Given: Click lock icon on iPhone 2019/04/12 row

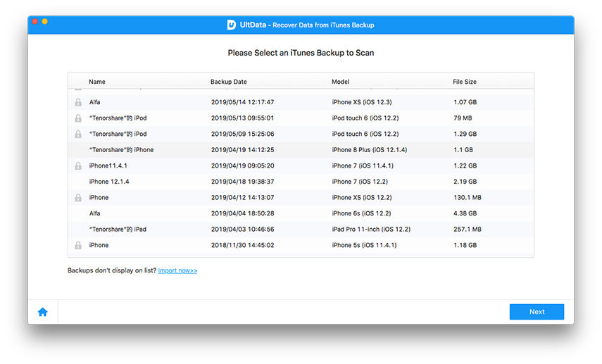Looking at the screenshot, I should pos(78,197).
